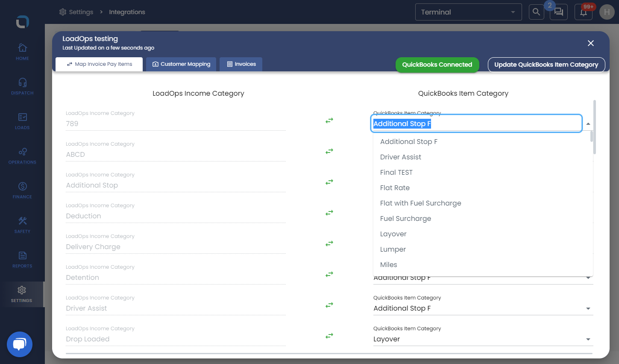This screenshot has height=364, width=619.
Task: Open Reports from the sidebar
Action: pos(22,259)
